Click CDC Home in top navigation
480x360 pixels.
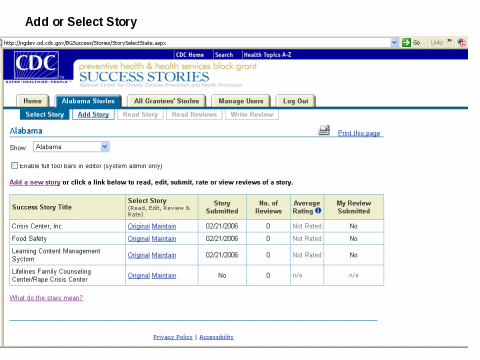point(190,55)
